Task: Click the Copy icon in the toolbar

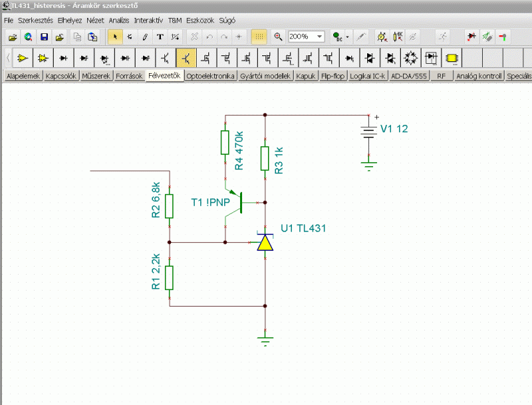Action: [x=77, y=37]
